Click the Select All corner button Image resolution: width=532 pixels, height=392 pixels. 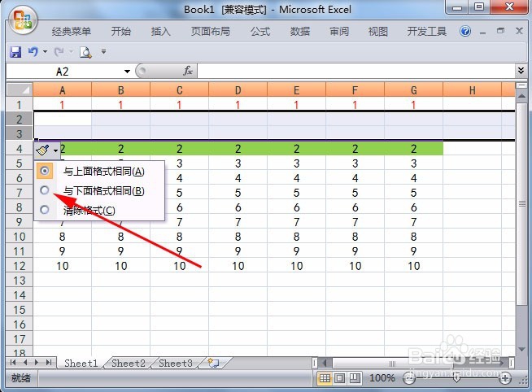tap(20, 89)
